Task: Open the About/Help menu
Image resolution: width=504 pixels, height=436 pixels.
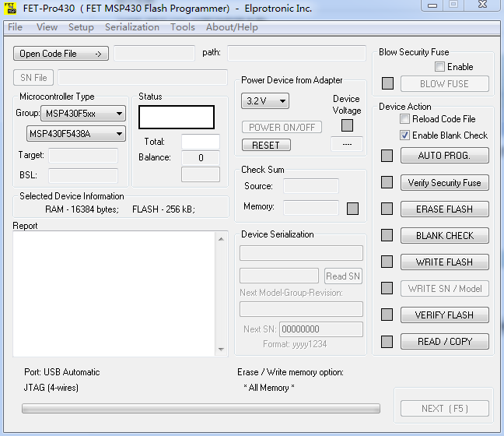Action: [x=232, y=27]
